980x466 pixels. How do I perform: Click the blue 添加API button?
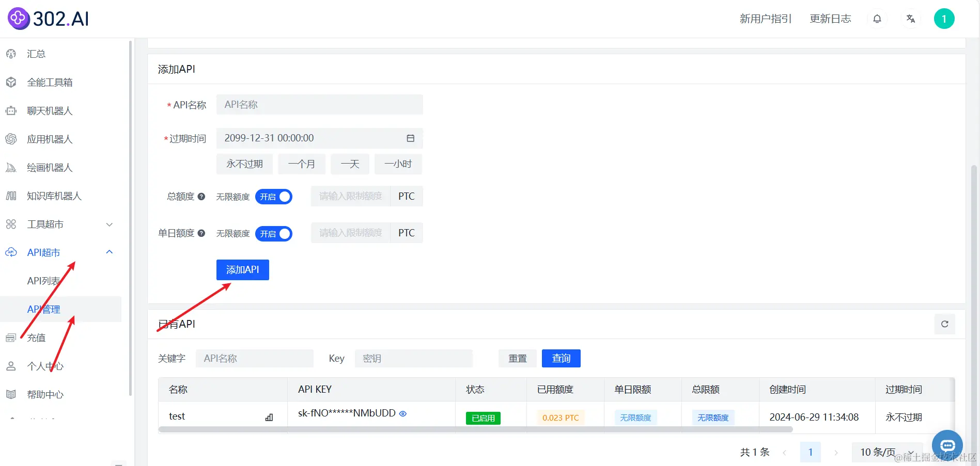click(x=242, y=269)
